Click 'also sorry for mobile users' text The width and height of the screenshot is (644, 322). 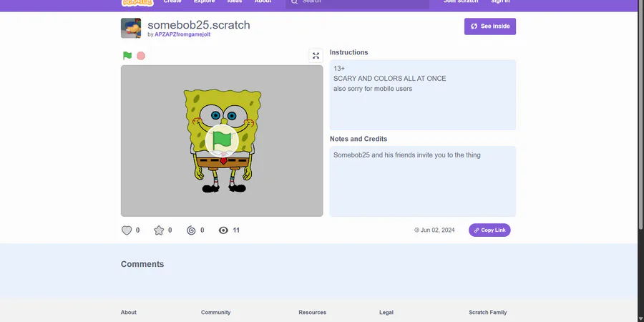(373, 88)
